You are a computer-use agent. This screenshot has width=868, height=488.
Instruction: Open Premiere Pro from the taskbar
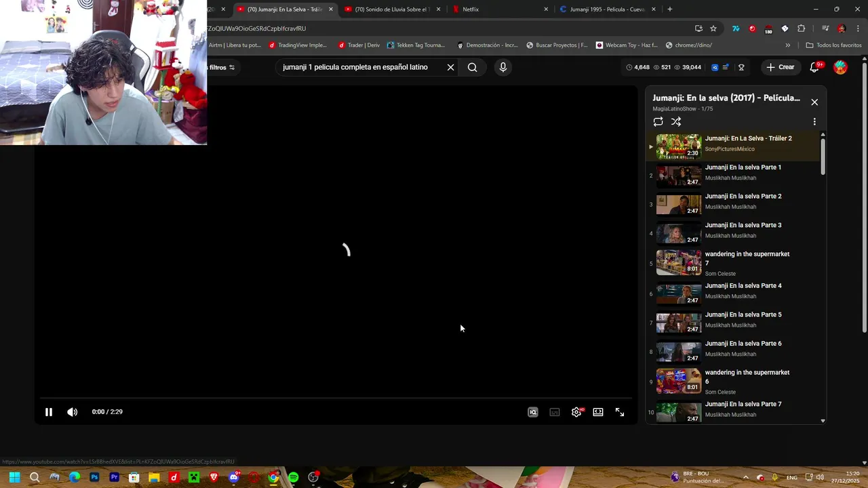114,477
